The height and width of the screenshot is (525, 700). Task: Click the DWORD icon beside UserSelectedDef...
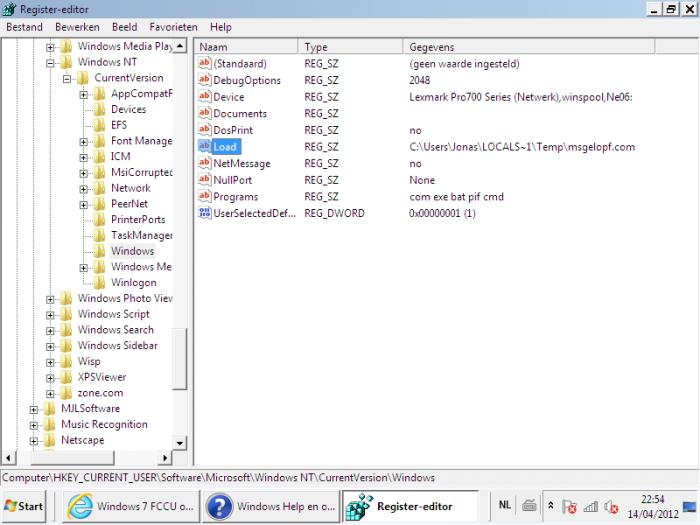pos(204,212)
